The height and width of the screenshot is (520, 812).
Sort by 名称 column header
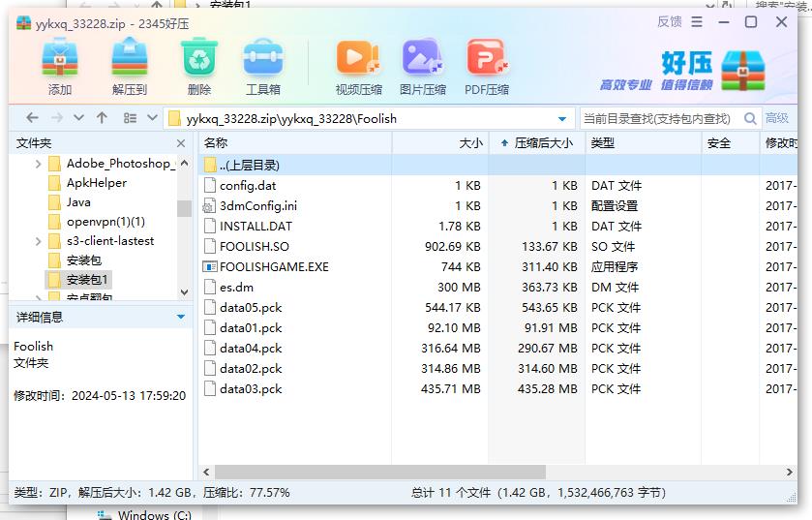(x=295, y=143)
